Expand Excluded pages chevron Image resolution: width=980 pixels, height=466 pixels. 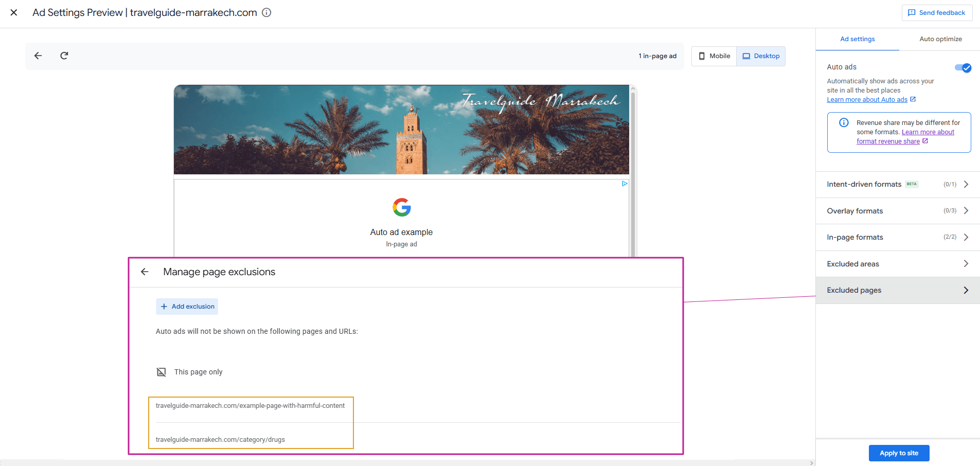point(966,290)
